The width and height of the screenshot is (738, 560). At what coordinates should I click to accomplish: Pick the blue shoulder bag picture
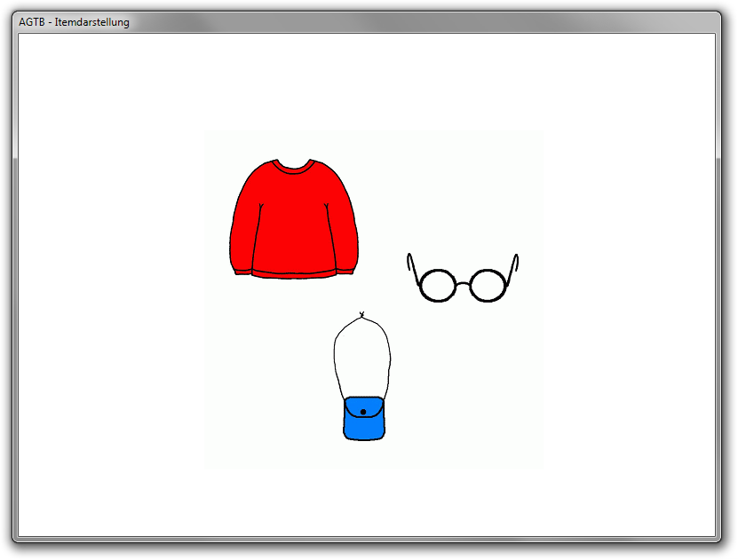[362, 376]
